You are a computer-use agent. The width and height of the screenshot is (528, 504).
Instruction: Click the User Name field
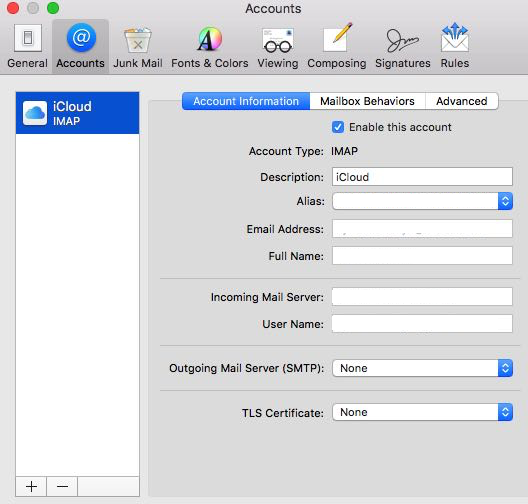[422, 324]
